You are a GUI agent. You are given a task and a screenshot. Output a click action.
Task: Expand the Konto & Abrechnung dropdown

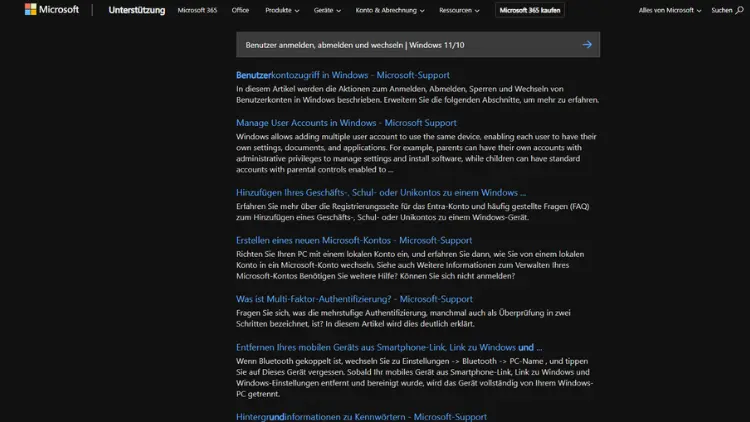pos(390,10)
